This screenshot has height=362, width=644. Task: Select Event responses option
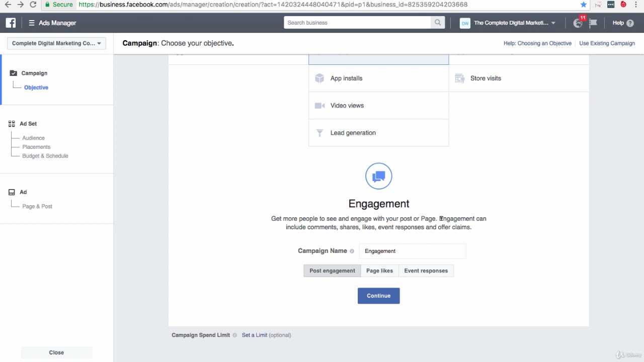[426, 270]
